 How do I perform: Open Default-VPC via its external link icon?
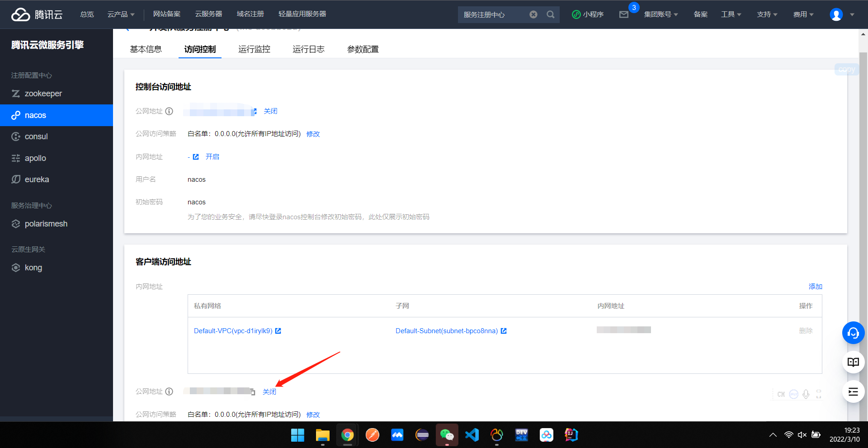click(278, 330)
